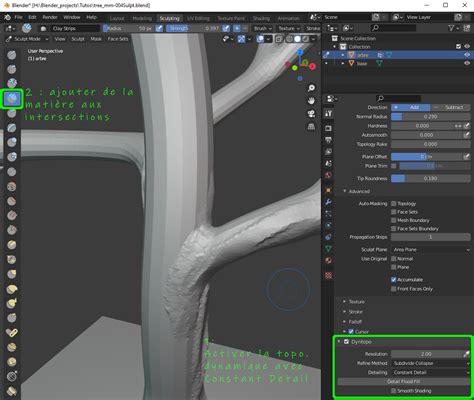Hide the base object with eye icon
474x400 pixels.
point(467,63)
